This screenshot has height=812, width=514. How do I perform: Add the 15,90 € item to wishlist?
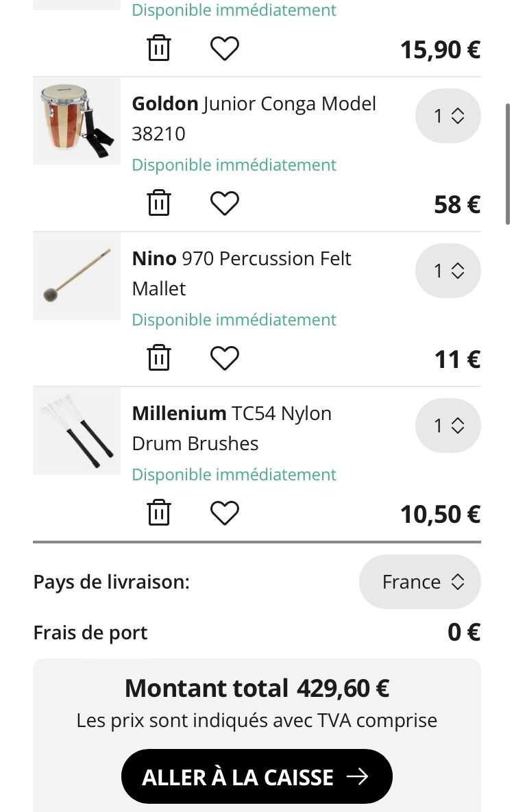(224, 49)
